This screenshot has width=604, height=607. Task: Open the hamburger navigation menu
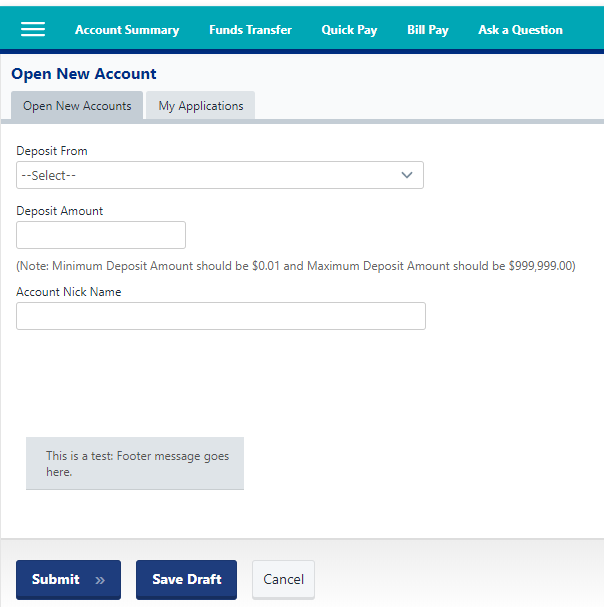point(33,29)
